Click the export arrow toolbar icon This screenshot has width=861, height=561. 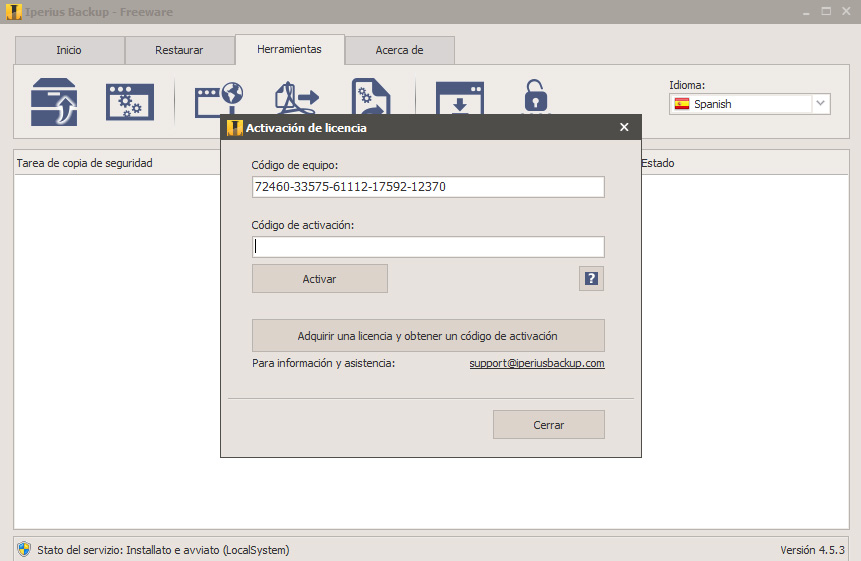(x=297, y=98)
